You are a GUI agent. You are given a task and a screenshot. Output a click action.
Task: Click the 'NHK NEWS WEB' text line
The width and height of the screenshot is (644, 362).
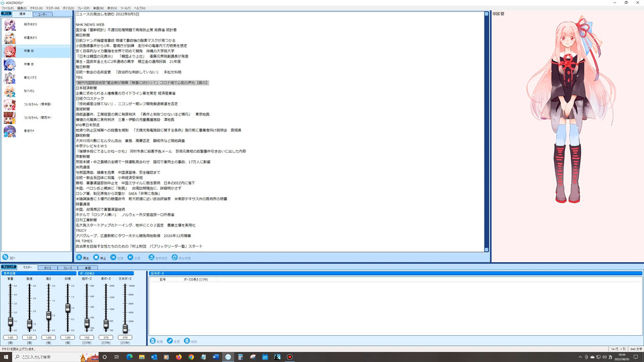[90, 25]
